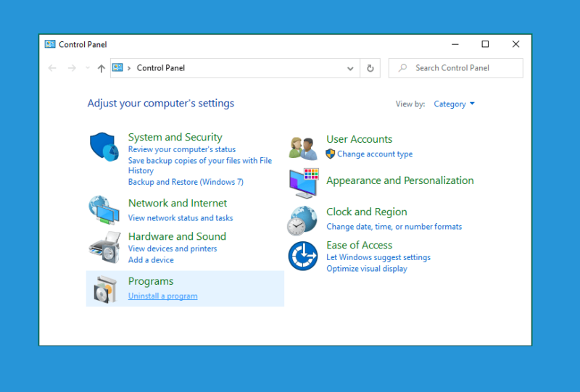Open the recent locations dropdown arrow
This screenshot has height=392, width=580.
pyautogui.click(x=88, y=68)
